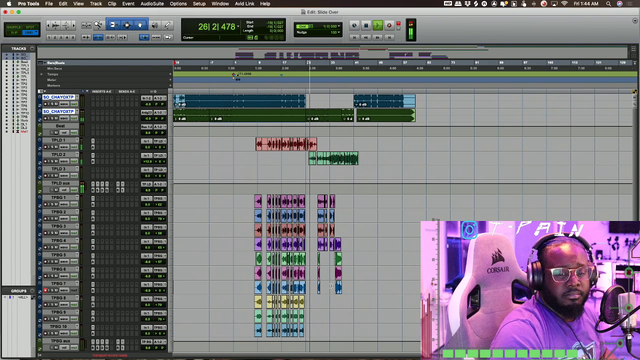Select the Grabber hand tool
Image resolution: width=640 pixels, height=360 pixels.
pos(140,25)
